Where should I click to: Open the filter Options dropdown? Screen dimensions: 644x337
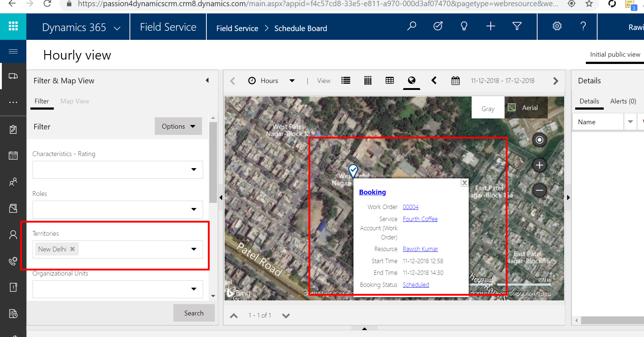click(178, 126)
